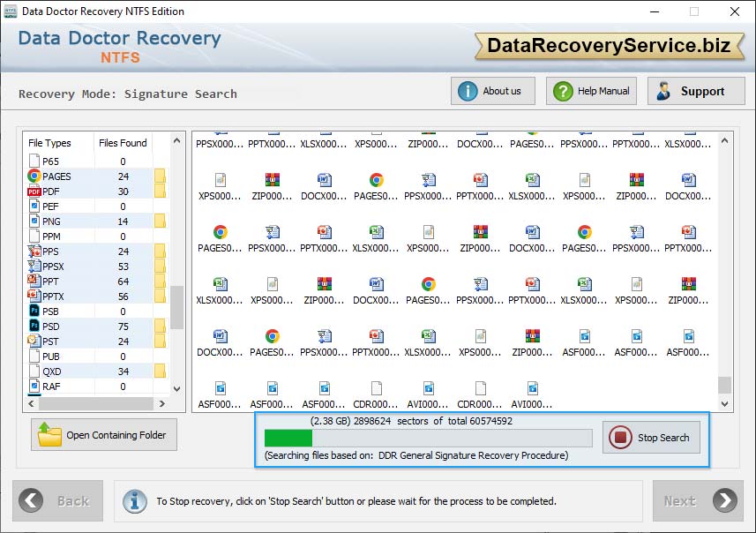
Task: Click the file types vertical scrollbar thumb
Action: 177,307
